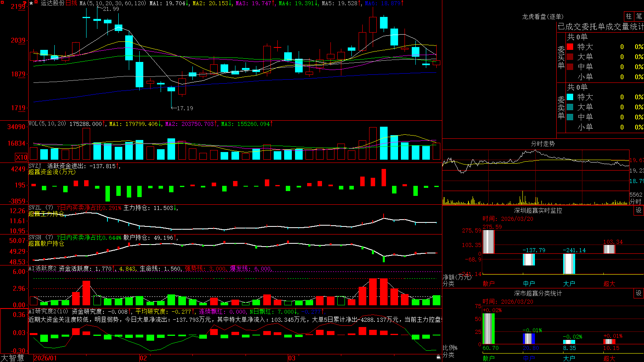Click the 20.80 中户 bar in 分类统计
Image resolution: width=644 pixels, height=362 pixels.
pos(529,339)
